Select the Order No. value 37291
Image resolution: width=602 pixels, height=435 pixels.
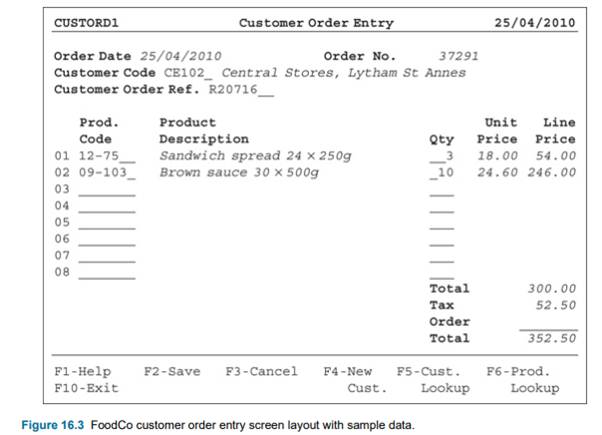[x=459, y=56]
